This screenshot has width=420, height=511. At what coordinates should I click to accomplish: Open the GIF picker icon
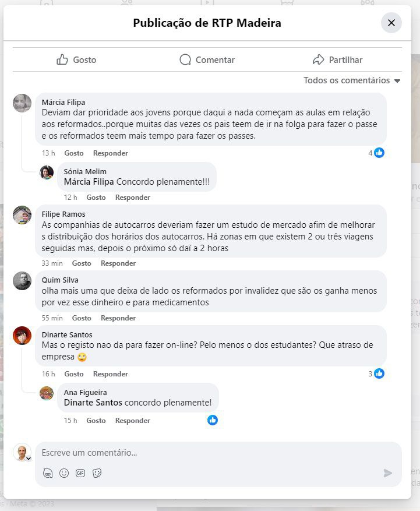(80, 473)
